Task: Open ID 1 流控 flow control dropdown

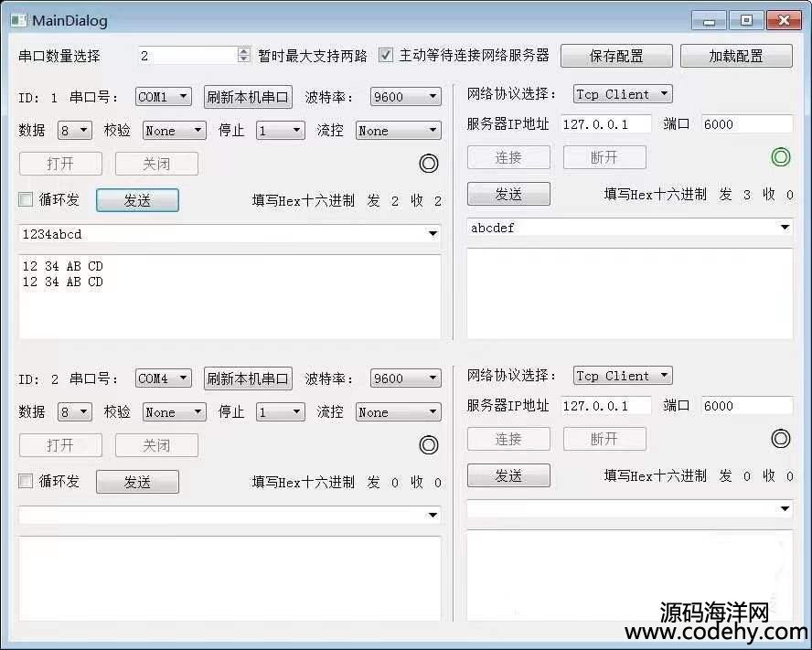Action: coord(398,131)
